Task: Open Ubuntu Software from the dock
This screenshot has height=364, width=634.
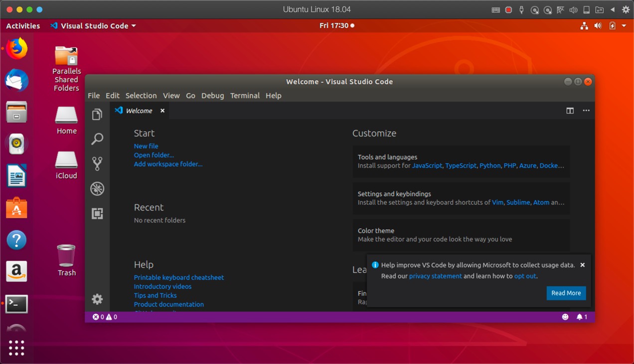Action: click(x=16, y=208)
